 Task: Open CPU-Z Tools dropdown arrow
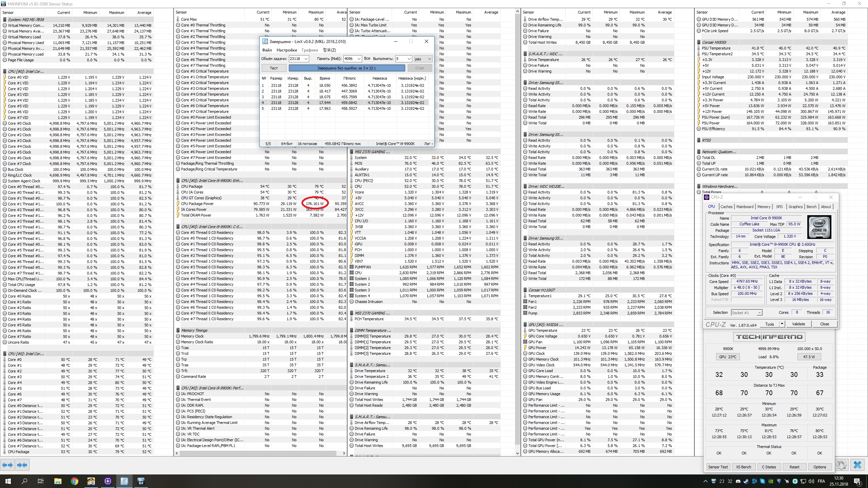[782, 324]
